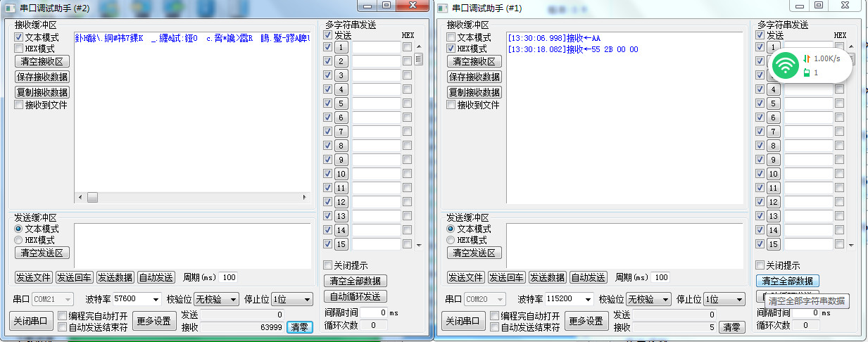Image resolution: width=868 pixels, height=342 pixels.
Task: Open 校验位 dropdown in window #1
Action: (x=649, y=299)
